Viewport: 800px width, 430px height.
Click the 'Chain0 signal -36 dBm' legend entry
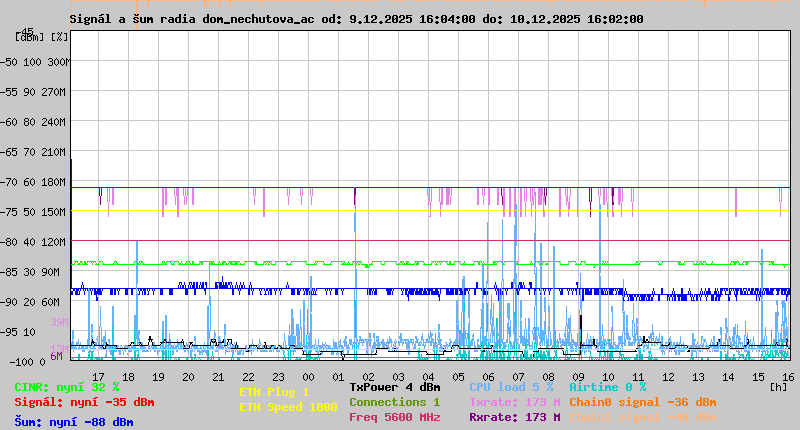pos(643,402)
